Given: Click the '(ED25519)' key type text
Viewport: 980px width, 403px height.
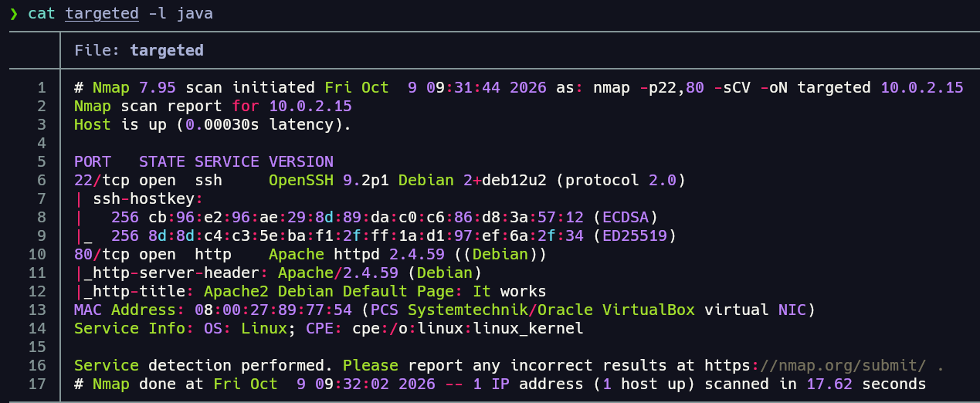Looking at the screenshot, I should 635,235.
